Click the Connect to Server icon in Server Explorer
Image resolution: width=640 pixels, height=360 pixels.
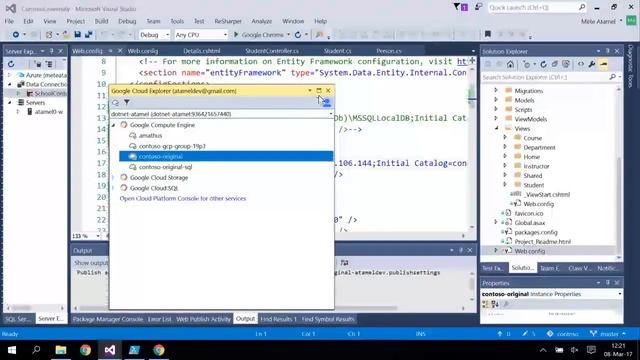[x=49, y=64]
